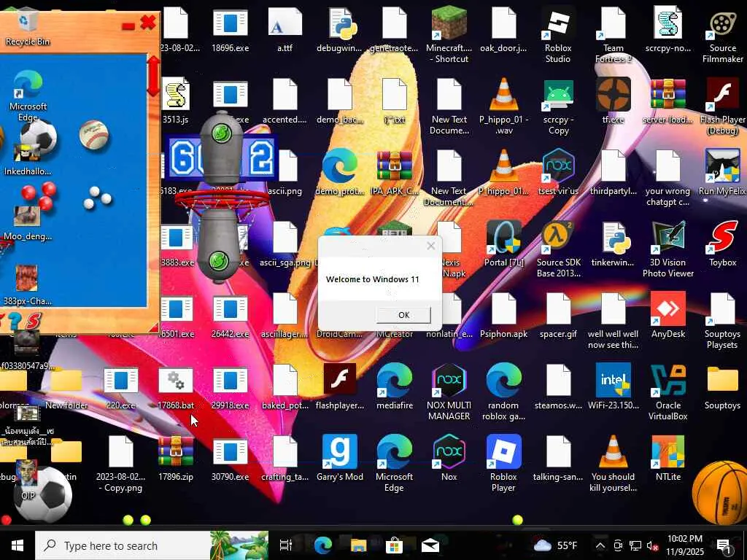The height and width of the screenshot is (560, 747).
Task: Open the Roblox Player shortcut
Action: click(x=503, y=463)
